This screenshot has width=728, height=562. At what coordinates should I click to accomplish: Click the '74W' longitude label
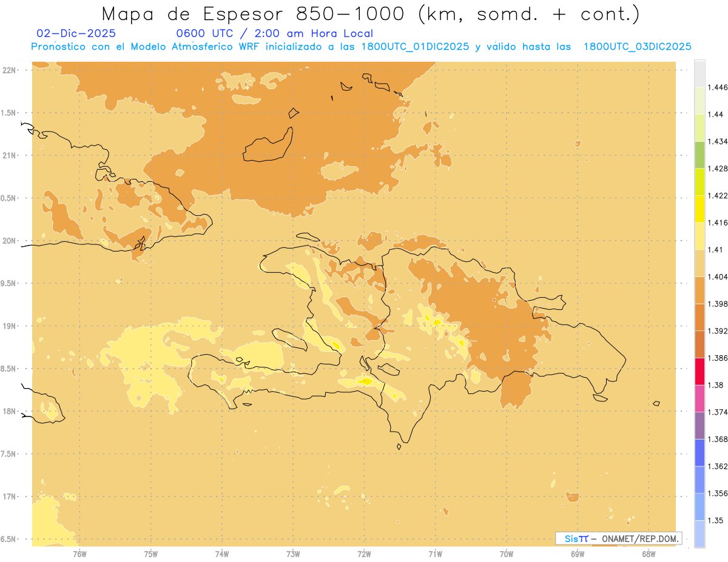coord(221,554)
